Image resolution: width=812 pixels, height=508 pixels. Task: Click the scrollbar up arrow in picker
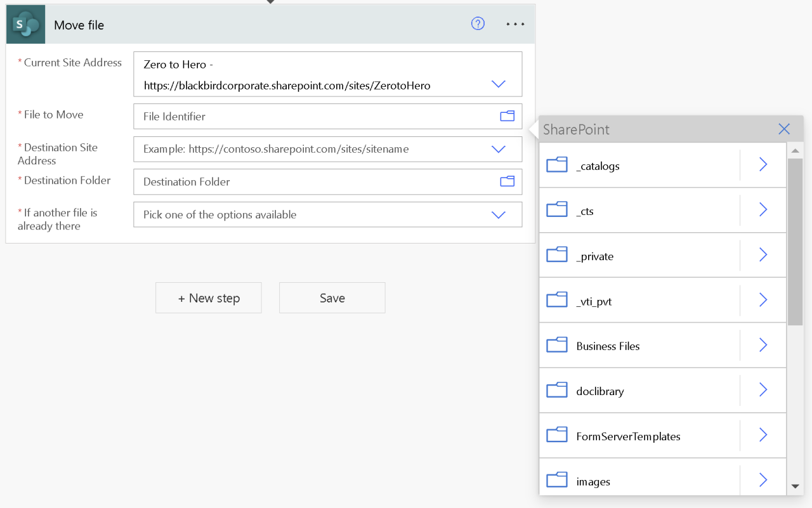pyautogui.click(x=796, y=150)
